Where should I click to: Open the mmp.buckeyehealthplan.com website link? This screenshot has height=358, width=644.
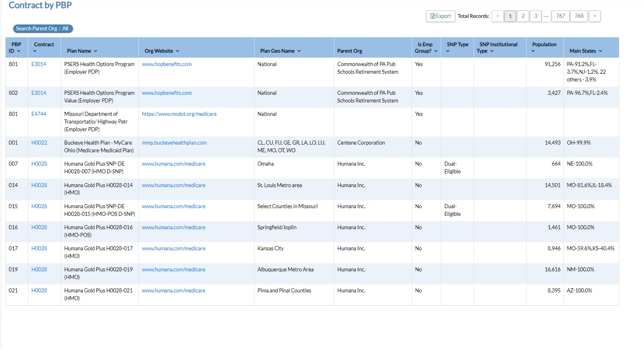(x=174, y=143)
